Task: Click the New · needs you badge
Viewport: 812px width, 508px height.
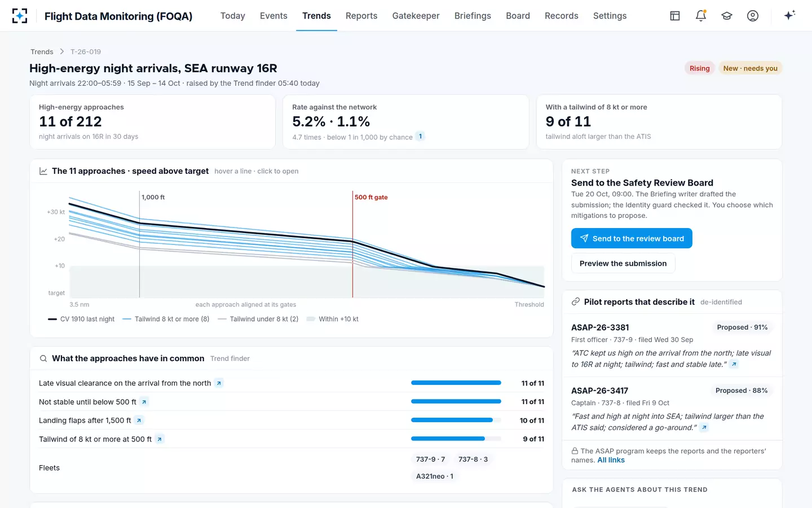Action: 750,68
